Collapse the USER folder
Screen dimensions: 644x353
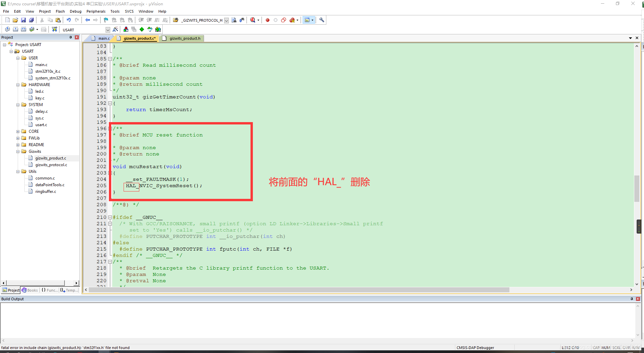[x=18, y=58]
